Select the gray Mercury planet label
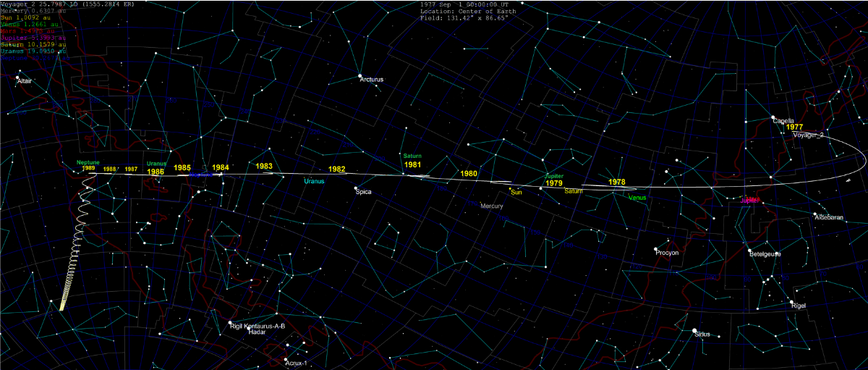 point(491,206)
